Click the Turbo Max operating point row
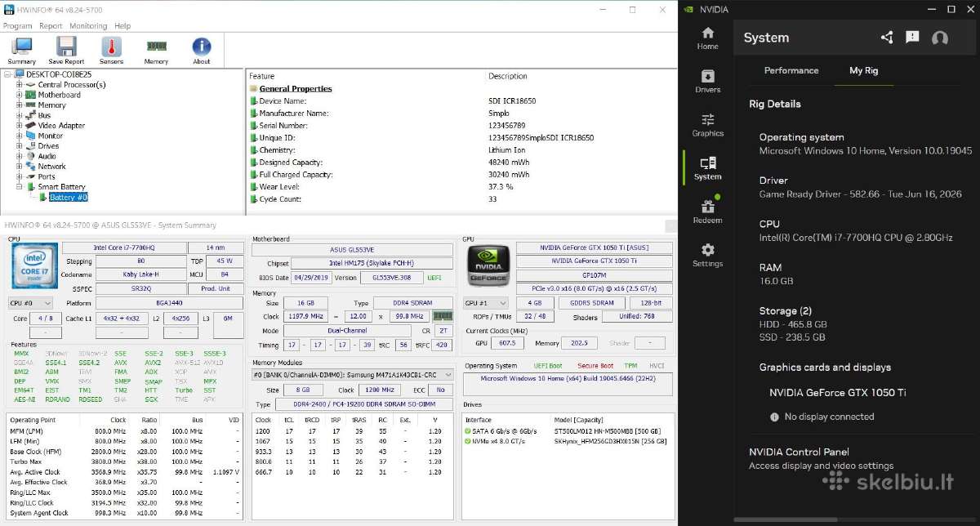 point(122,461)
